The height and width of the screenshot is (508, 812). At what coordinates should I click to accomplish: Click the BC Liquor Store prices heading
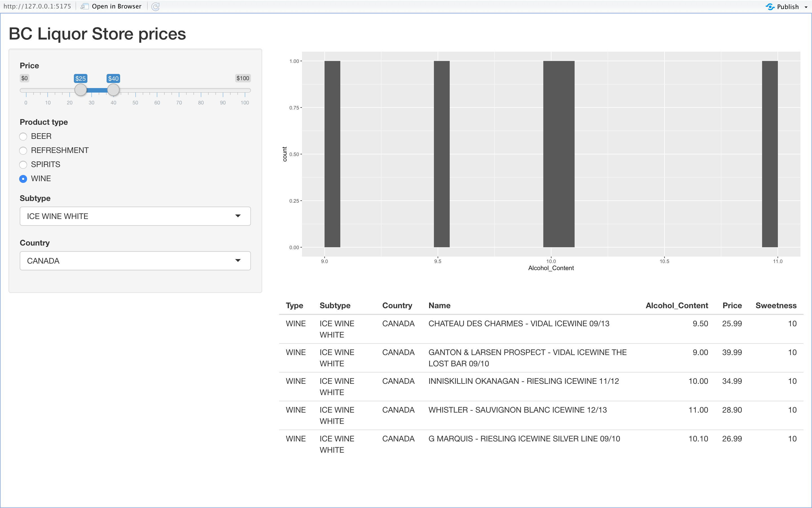click(97, 34)
